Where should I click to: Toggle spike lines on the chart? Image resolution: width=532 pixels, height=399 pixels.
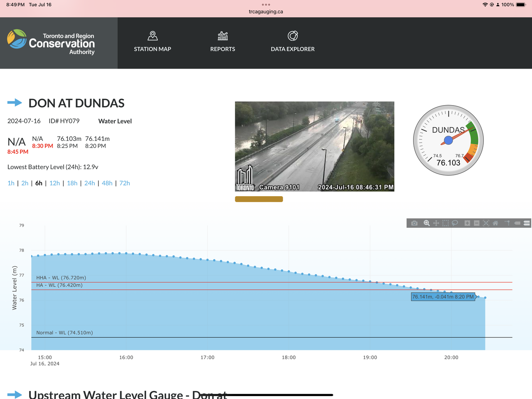507,223
